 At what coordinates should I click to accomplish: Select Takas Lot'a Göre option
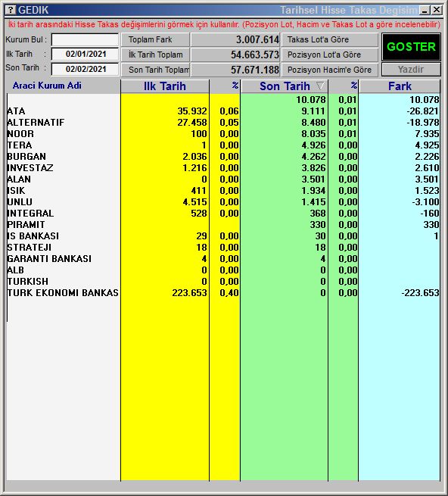click(330, 39)
